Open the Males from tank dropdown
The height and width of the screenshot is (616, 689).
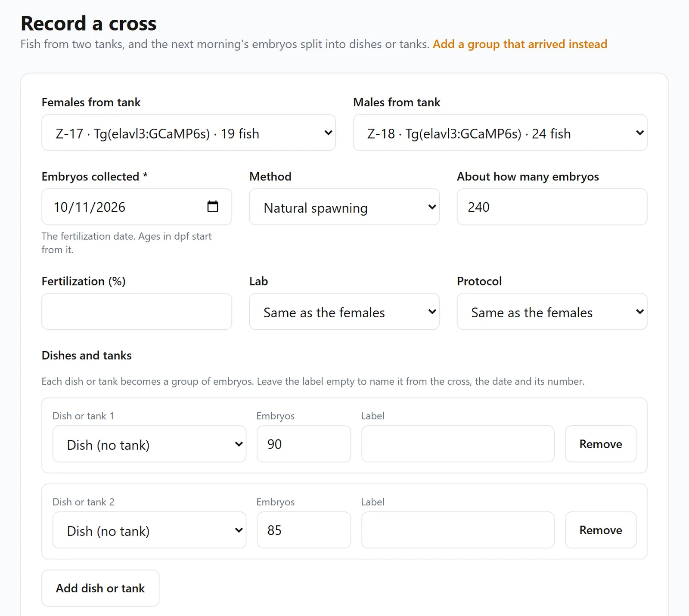click(500, 133)
